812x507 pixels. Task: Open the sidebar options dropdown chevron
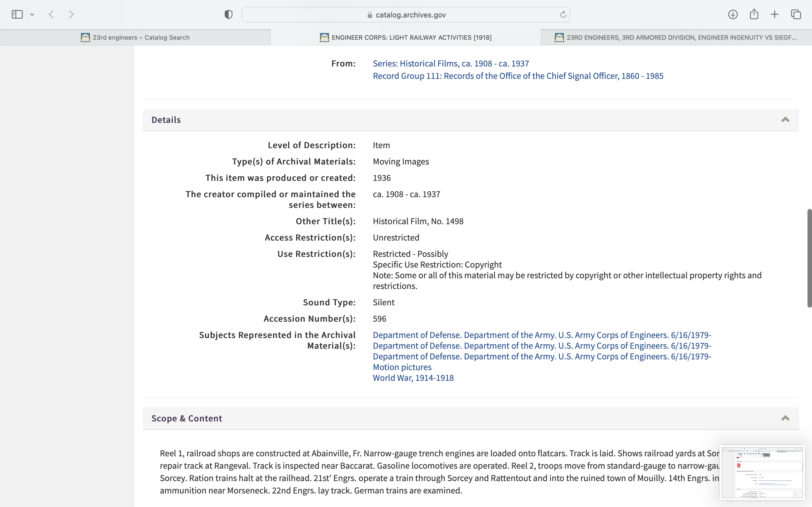(32, 14)
